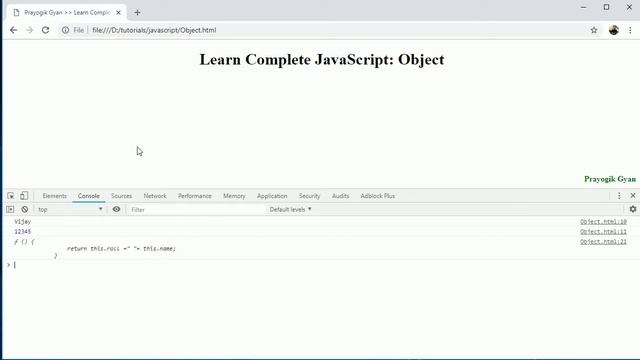Open the Sources tab
Viewport: 640px width, 360px height.
(x=122, y=196)
